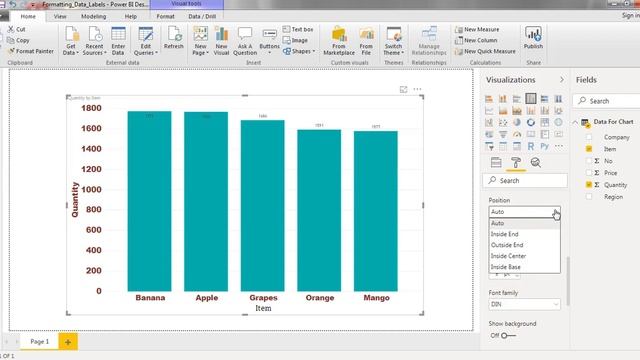Image resolution: width=640 pixels, height=360 pixels.
Task: Select the Scatter chart visualization
Action: pyautogui.click(x=503, y=122)
